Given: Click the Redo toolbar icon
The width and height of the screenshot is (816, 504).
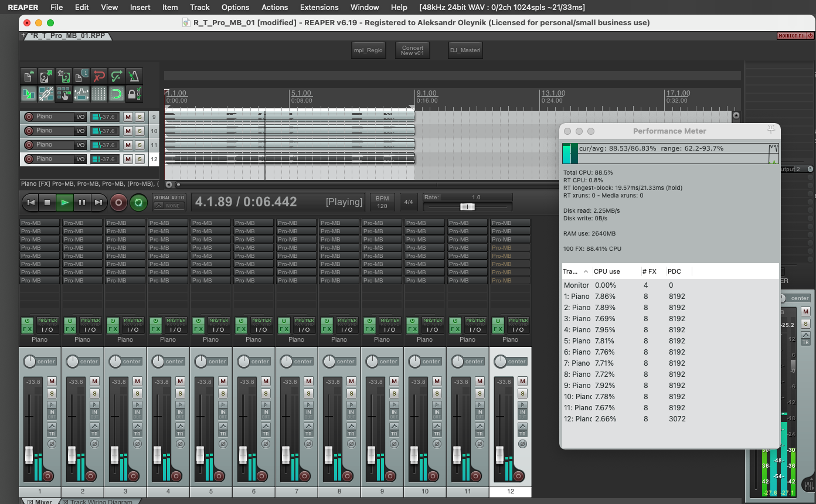Looking at the screenshot, I should click(x=117, y=76).
